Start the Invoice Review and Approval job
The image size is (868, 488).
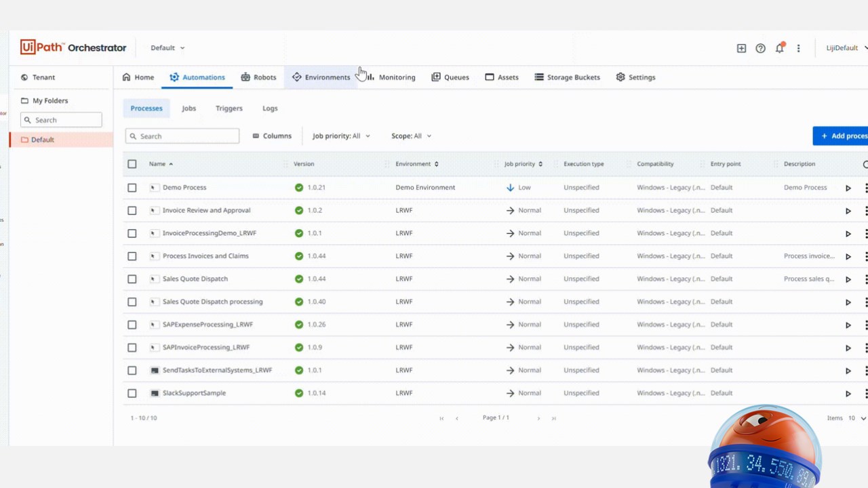[848, 211]
